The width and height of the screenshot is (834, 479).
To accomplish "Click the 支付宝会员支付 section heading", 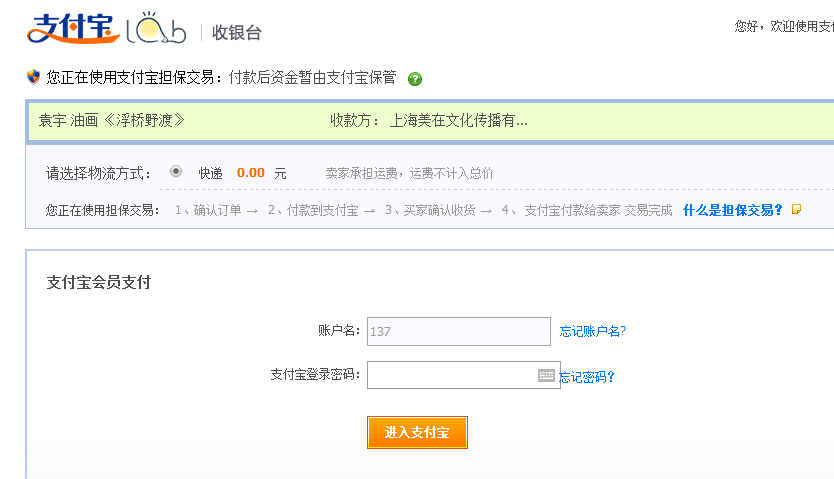I will 99,282.
